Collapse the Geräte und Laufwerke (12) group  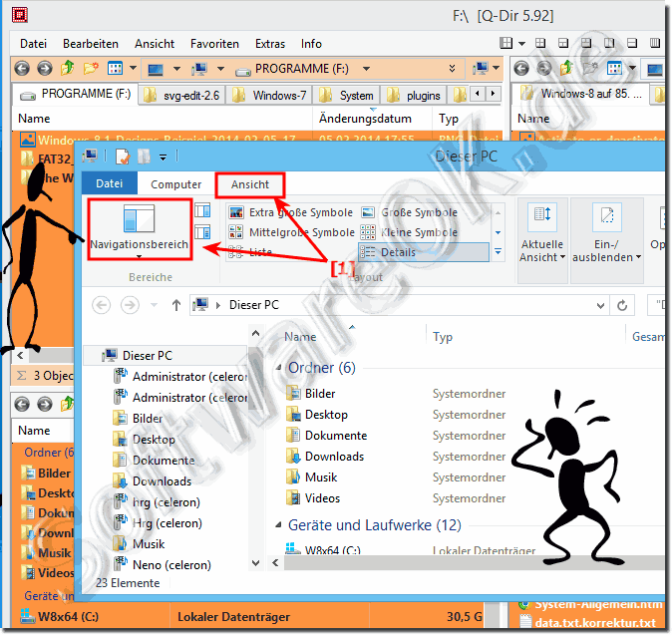click(x=278, y=525)
